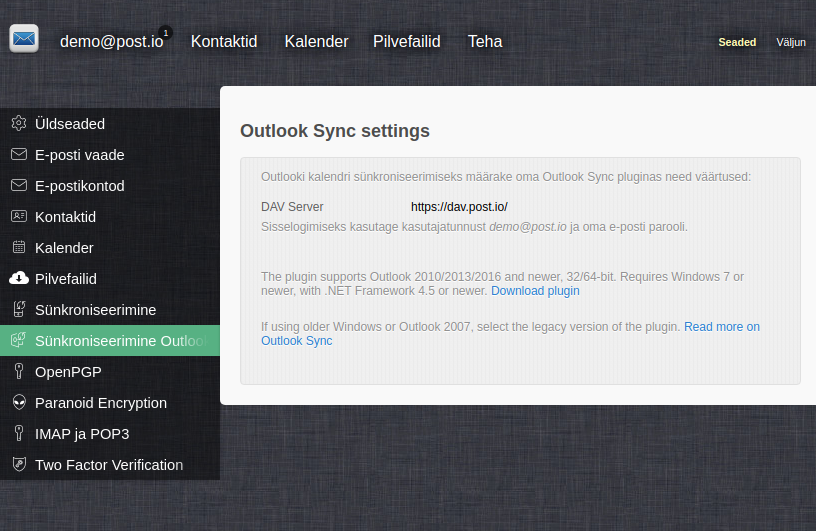Select Sünkroniseerimine Outlook settings section
This screenshot has width=816, height=531.
point(110,340)
